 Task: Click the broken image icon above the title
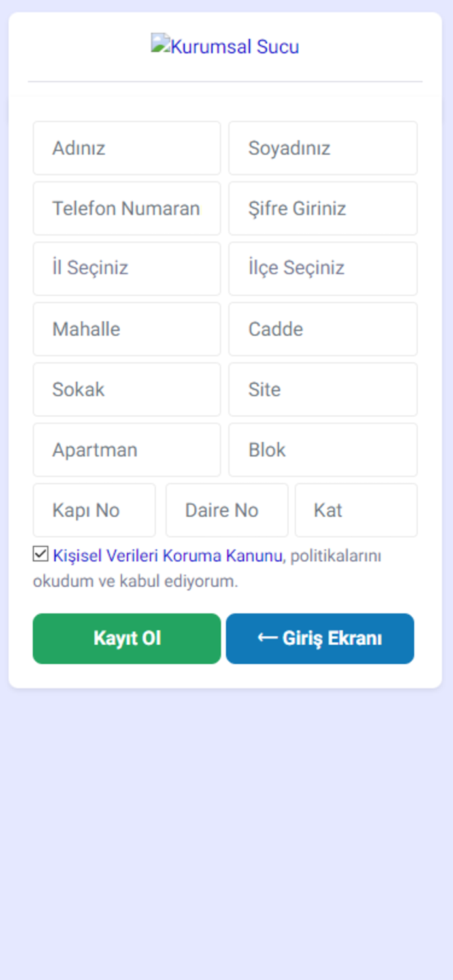tap(160, 43)
